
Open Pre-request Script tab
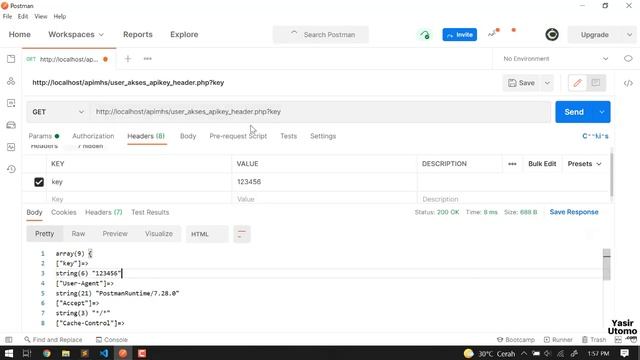pyautogui.click(x=238, y=136)
